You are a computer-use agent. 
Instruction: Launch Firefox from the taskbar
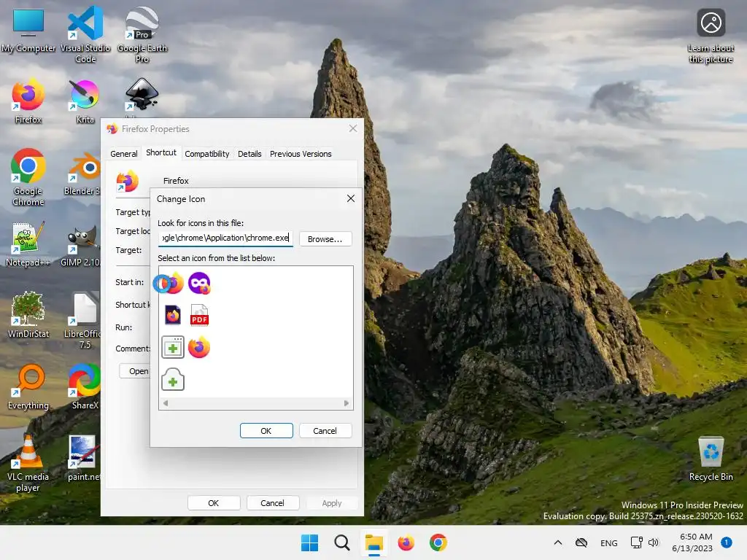[x=406, y=542]
